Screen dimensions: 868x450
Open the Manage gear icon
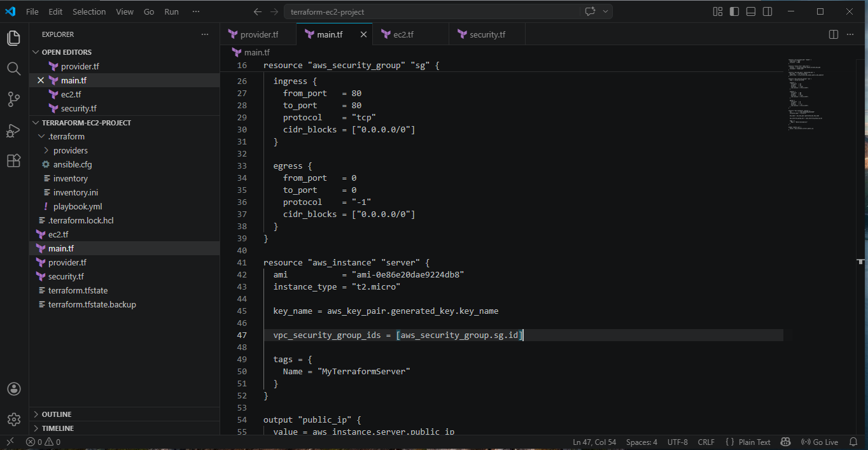coord(13,419)
